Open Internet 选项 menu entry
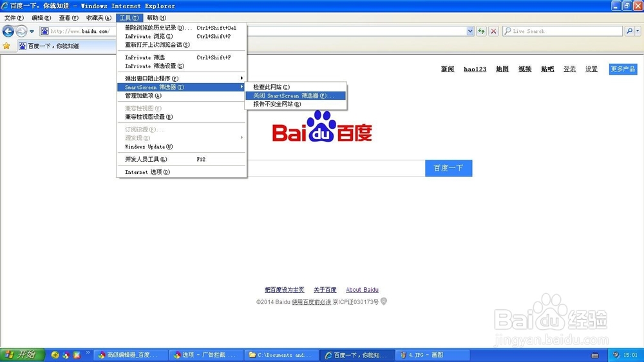Screen dimensions: 644x362 (181, 172)
